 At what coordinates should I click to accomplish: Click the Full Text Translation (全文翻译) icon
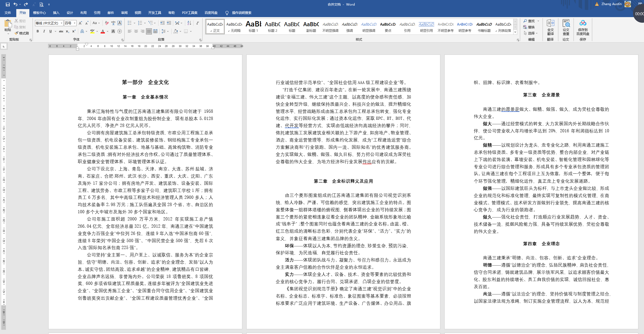tap(550, 24)
